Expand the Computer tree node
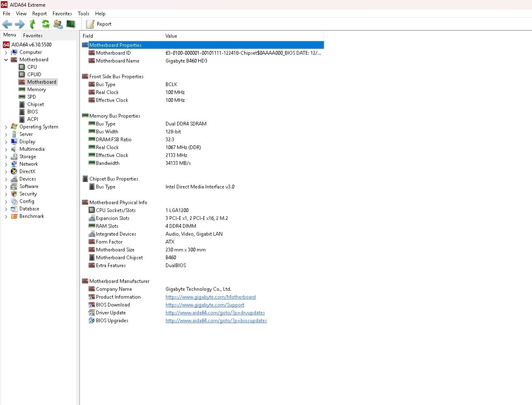The height and width of the screenshot is (405, 532). (6, 53)
